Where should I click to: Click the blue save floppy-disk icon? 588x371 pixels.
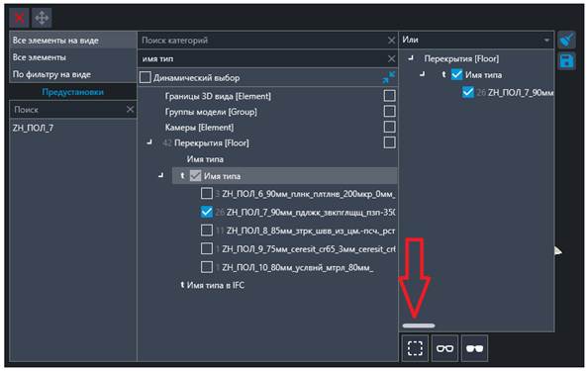[x=566, y=60]
